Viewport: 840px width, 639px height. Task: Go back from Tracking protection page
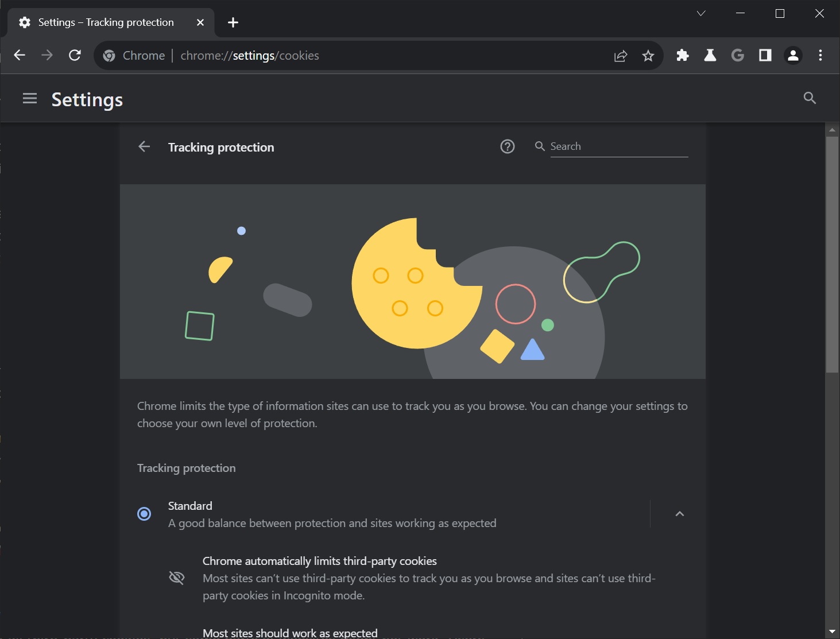pyautogui.click(x=144, y=147)
